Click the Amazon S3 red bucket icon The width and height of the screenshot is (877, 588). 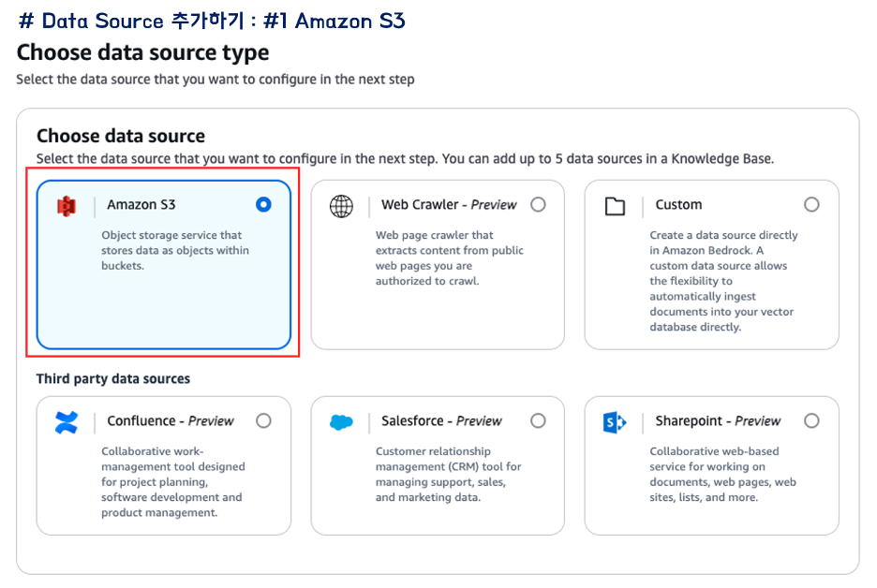point(66,206)
